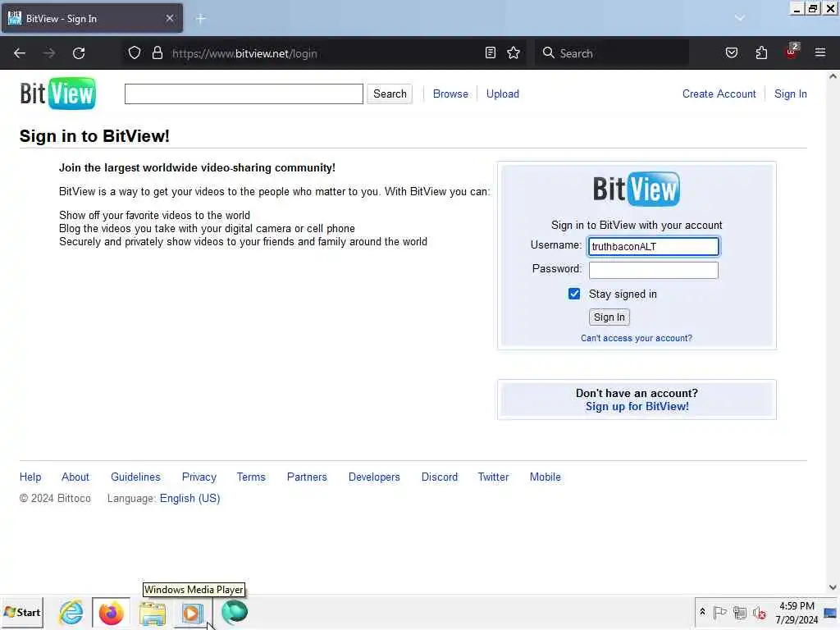Open the clock showing 4:59 PM

point(797,612)
